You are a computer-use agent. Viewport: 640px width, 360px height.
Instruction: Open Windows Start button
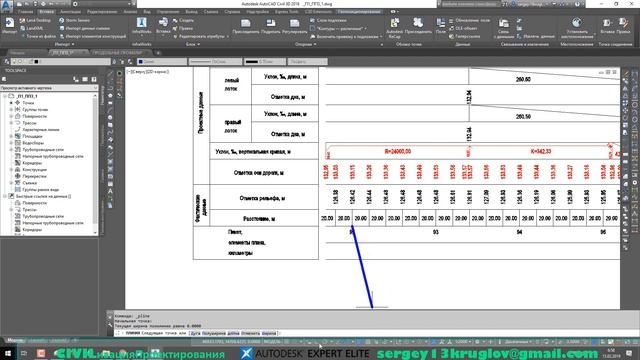[x=7, y=353]
